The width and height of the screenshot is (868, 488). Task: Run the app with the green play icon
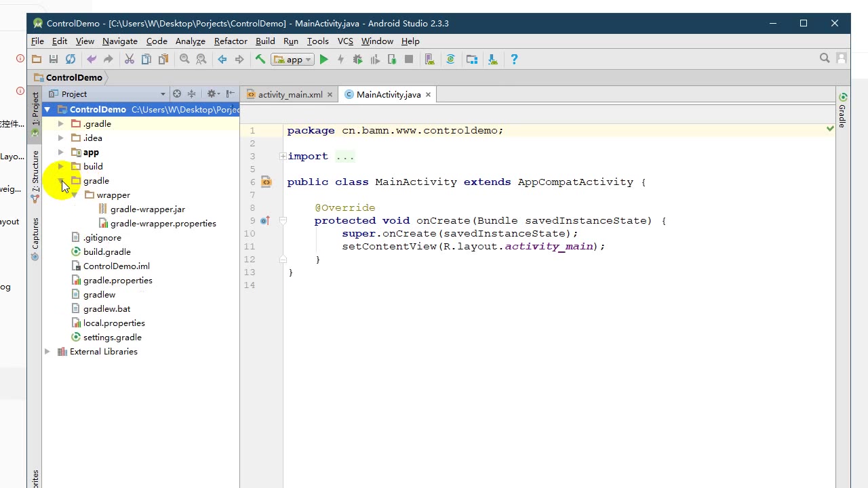(324, 60)
